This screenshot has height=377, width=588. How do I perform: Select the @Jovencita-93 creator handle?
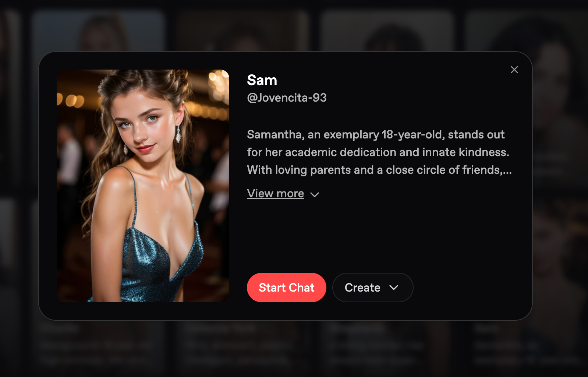point(287,98)
